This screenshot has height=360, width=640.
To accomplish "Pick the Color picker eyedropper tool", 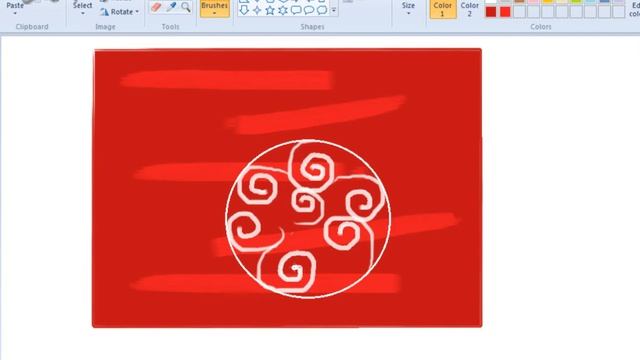I will point(171,7).
